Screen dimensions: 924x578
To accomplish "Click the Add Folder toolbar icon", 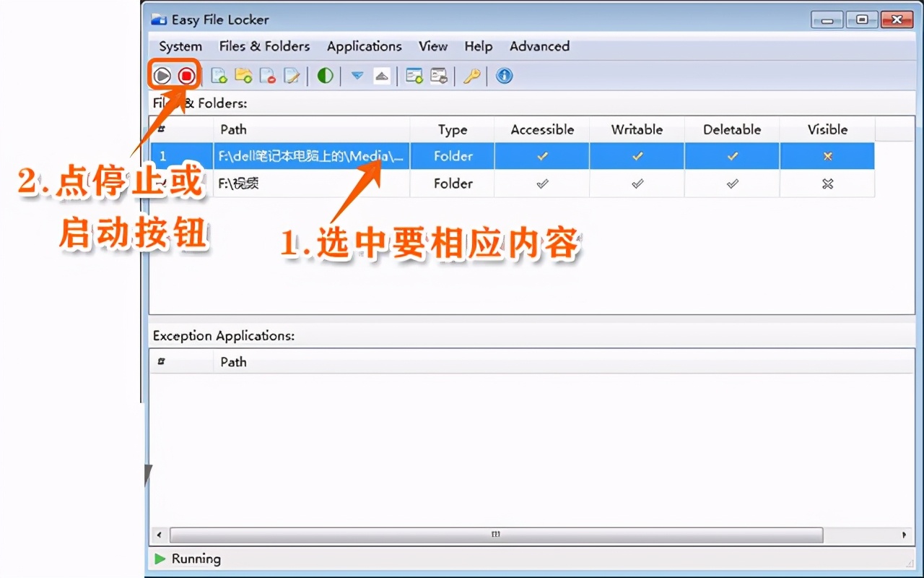I will [x=244, y=75].
